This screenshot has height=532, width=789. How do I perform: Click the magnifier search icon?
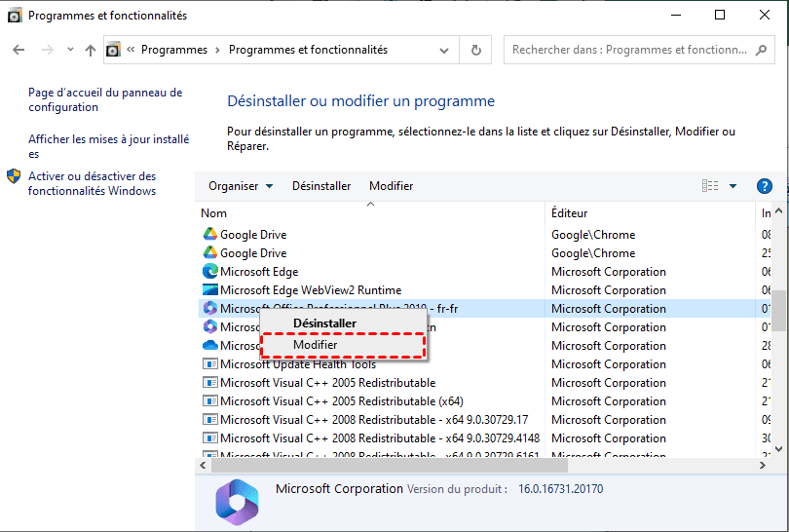pos(762,50)
